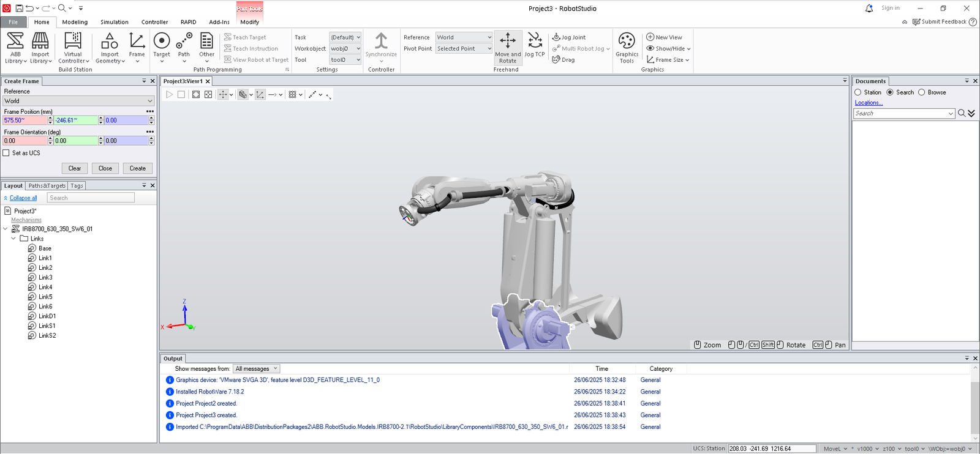Collapse the IRB8700_630_350_SW6_01 mechanism node

click(x=6, y=229)
